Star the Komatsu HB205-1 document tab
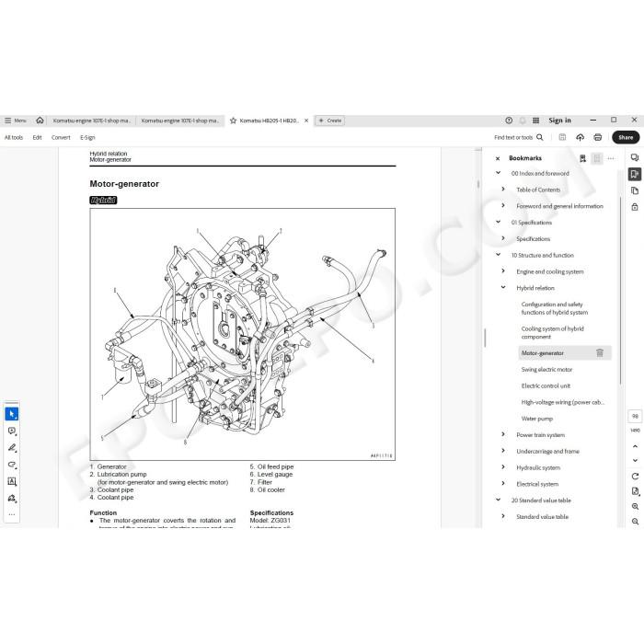Screen dimensions: 644x644 click(x=234, y=121)
